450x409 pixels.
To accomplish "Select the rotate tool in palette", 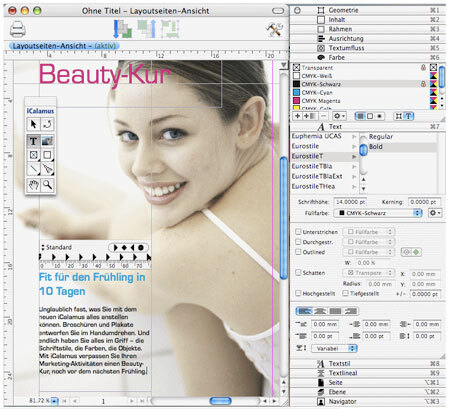I will [x=48, y=124].
